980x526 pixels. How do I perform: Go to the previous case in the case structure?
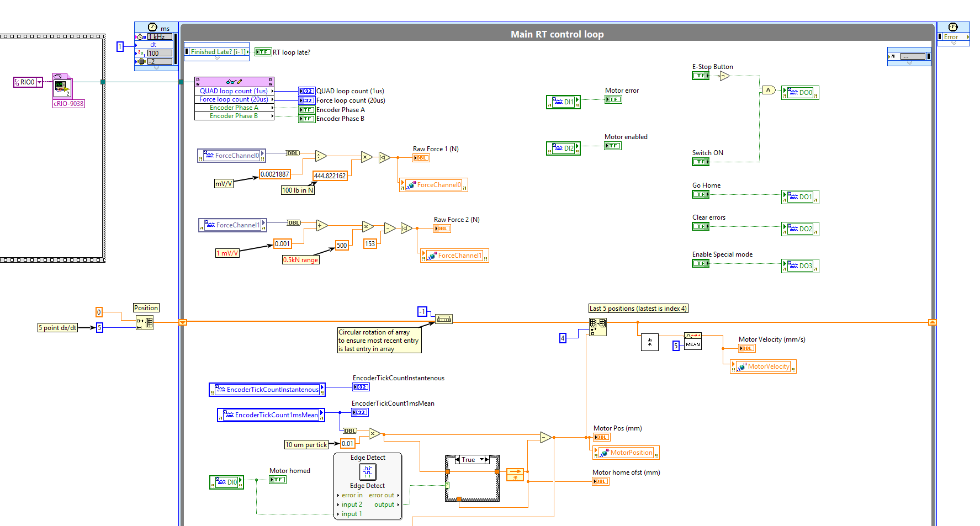(457, 460)
